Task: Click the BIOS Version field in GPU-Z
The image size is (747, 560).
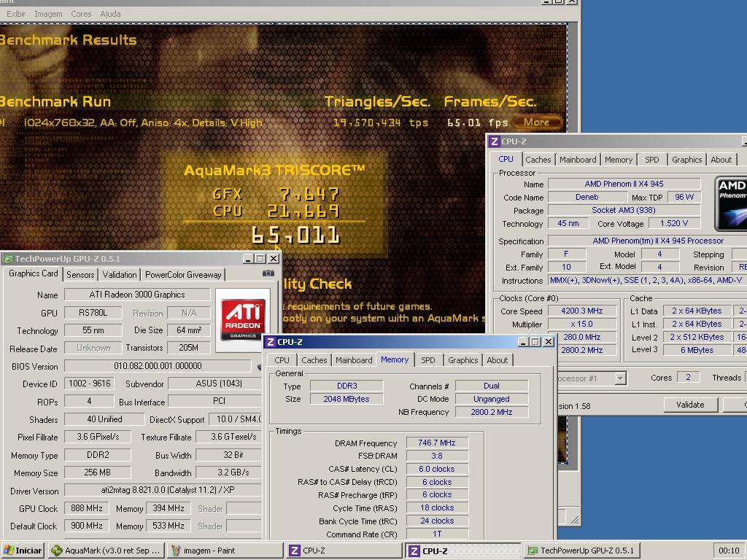Action: [x=158, y=366]
